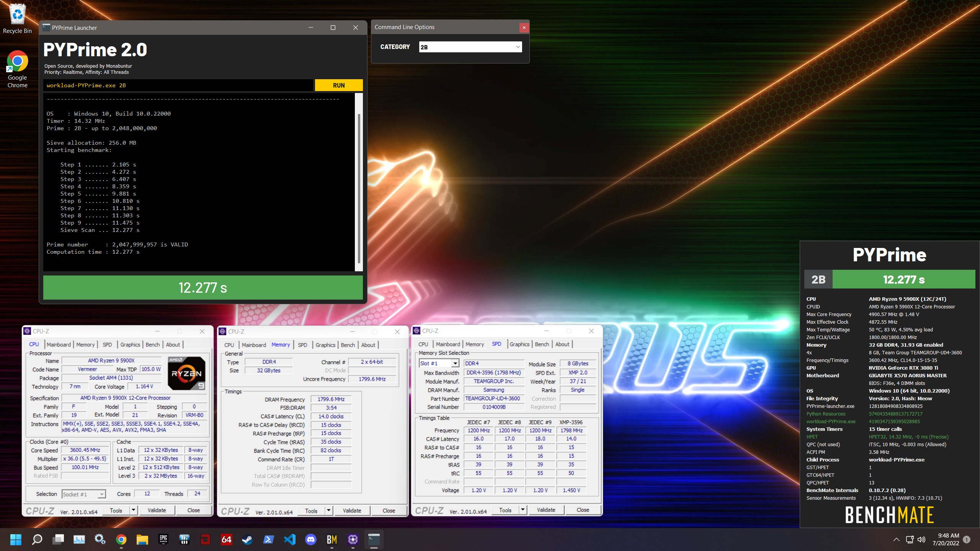Click the workload-PYPrime.exe command field

[x=178, y=85]
